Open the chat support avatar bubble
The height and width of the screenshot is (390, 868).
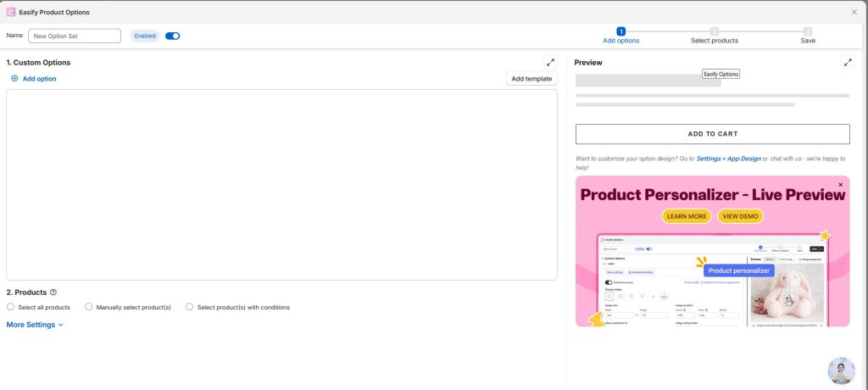tap(841, 370)
